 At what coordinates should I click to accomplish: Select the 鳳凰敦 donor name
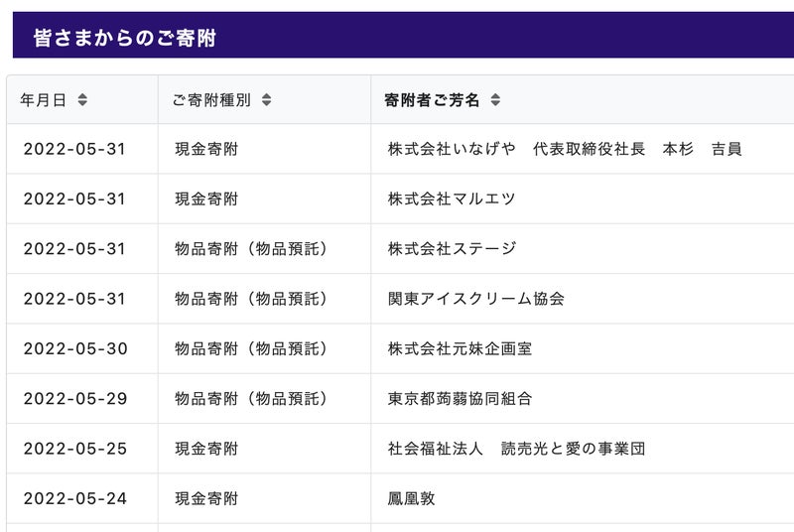411,498
